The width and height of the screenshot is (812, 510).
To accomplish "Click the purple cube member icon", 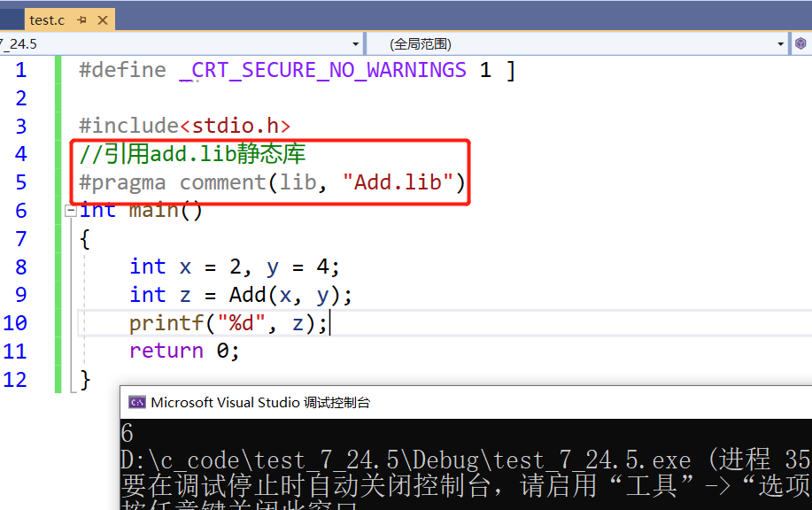I will point(800,44).
